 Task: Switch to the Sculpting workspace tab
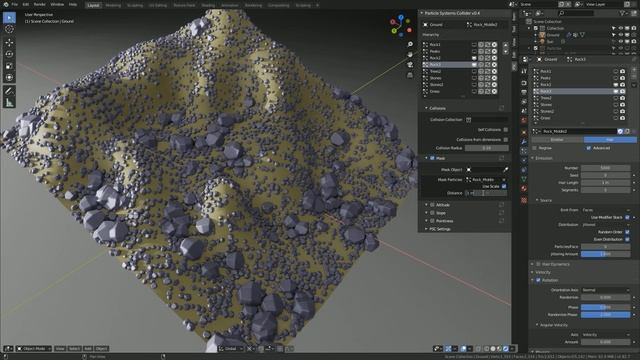(x=135, y=5)
